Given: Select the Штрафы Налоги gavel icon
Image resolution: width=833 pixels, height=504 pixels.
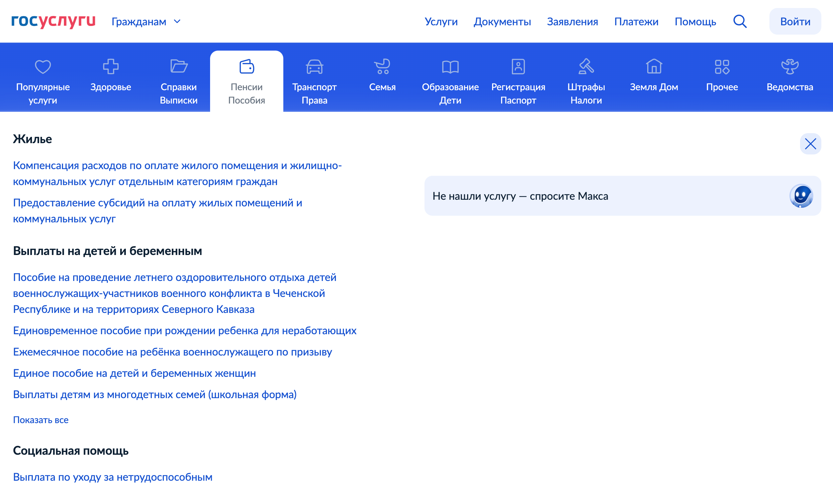Looking at the screenshot, I should coord(586,66).
